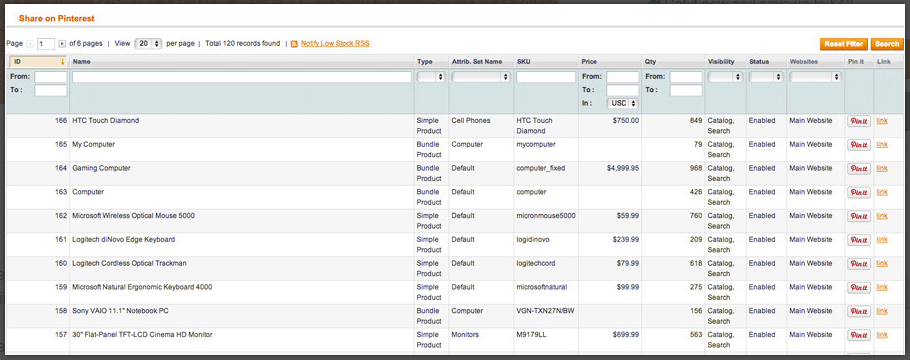
Task: Click Pin it button for HTC Touch Diamond
Action: 859,121
